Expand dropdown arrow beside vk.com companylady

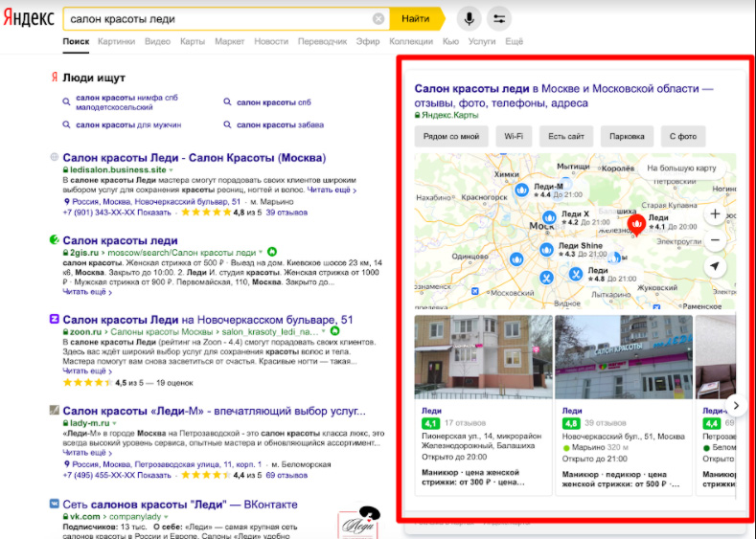point(166,517)
